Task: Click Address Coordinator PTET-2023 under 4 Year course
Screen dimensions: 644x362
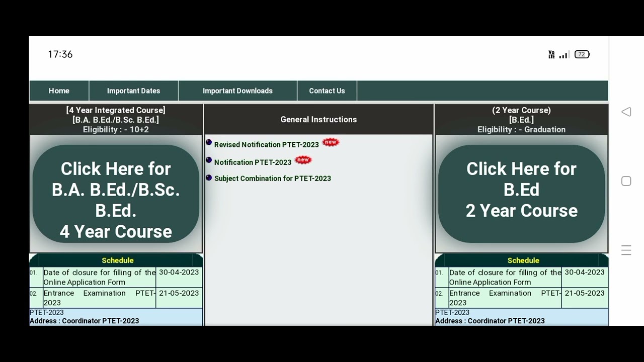Action: pos(84,321)
